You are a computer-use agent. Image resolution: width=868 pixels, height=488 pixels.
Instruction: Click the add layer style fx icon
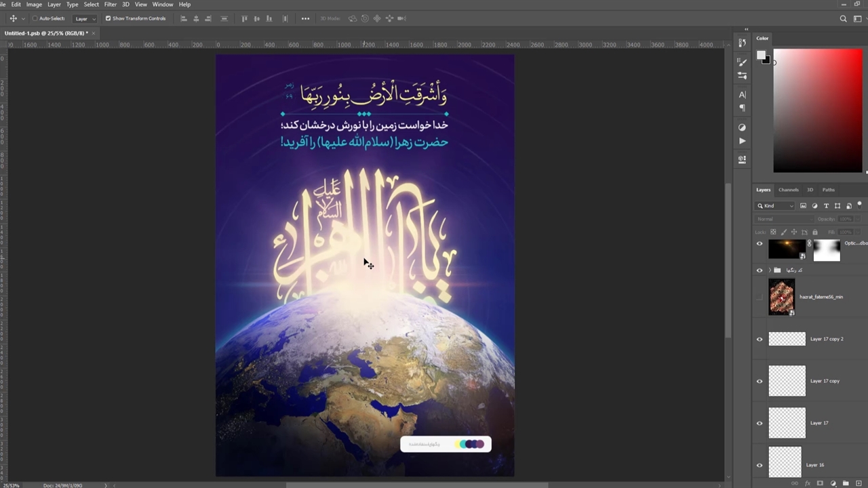[x=808, y=483]
